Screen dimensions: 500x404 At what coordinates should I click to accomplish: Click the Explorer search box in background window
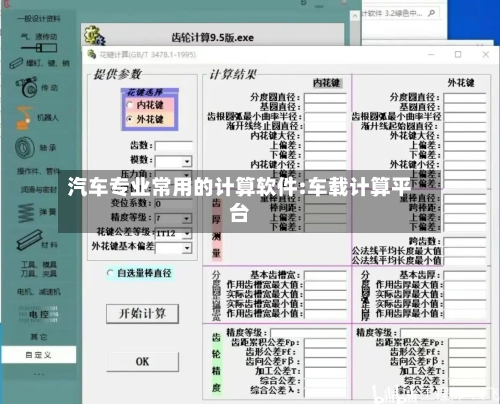click(x=401, y=13)
